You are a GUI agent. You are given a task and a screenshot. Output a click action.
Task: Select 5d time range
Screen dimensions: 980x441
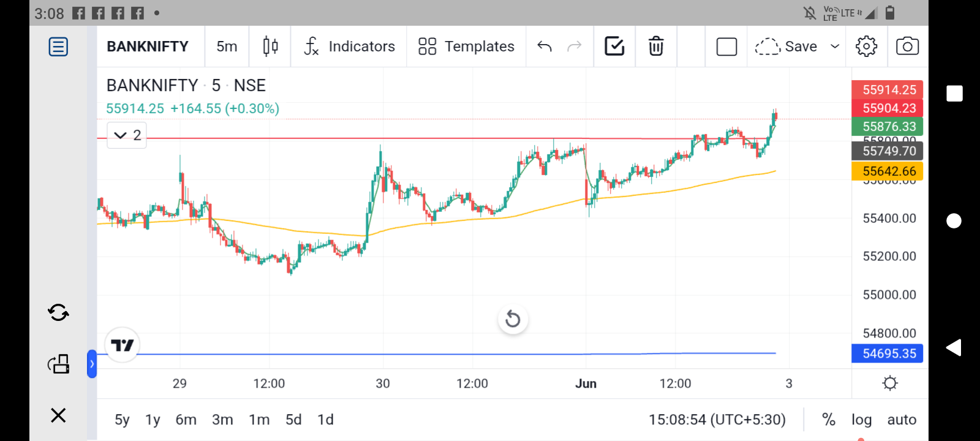tap(293, 420)
